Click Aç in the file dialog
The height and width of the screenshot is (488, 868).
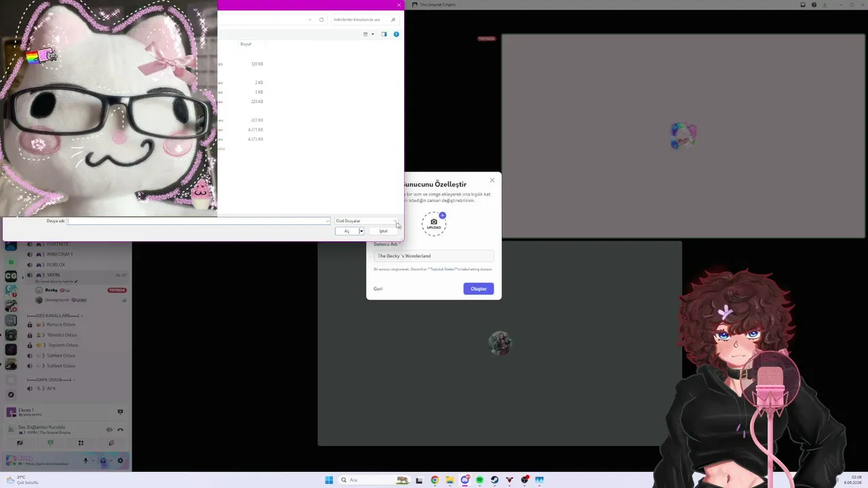point(347,231)
